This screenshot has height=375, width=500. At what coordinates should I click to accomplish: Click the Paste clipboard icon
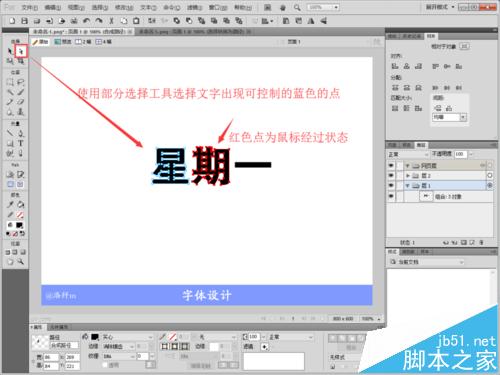click(136, 21)
